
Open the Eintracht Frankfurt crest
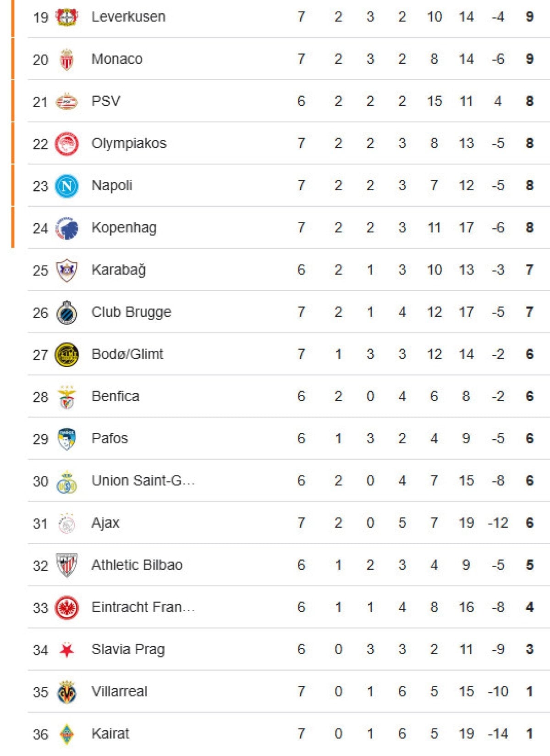click(66, 608)
